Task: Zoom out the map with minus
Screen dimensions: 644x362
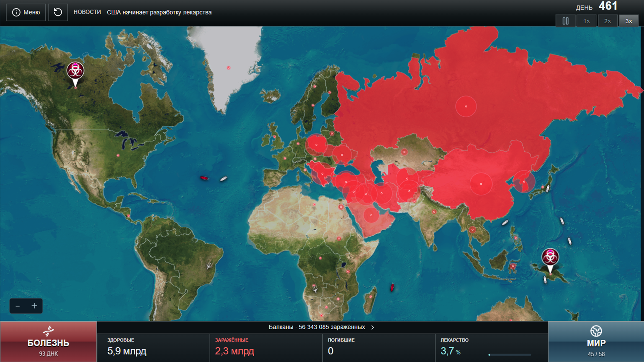Action: pos(18,306)
